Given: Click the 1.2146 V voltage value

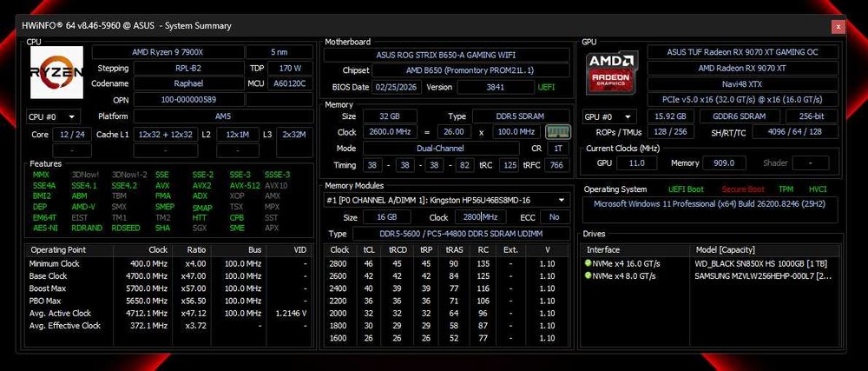Looking at the screenshot, I should coord(291,314).
